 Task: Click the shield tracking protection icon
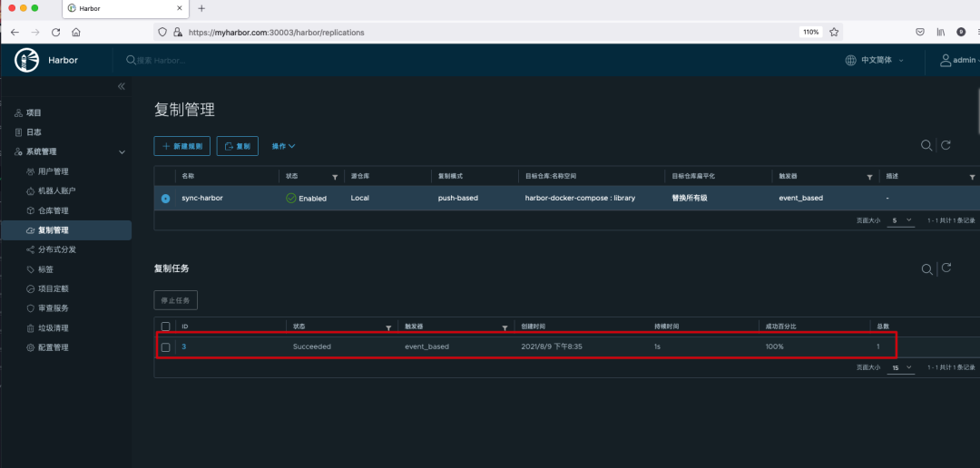tap(162, 32)
